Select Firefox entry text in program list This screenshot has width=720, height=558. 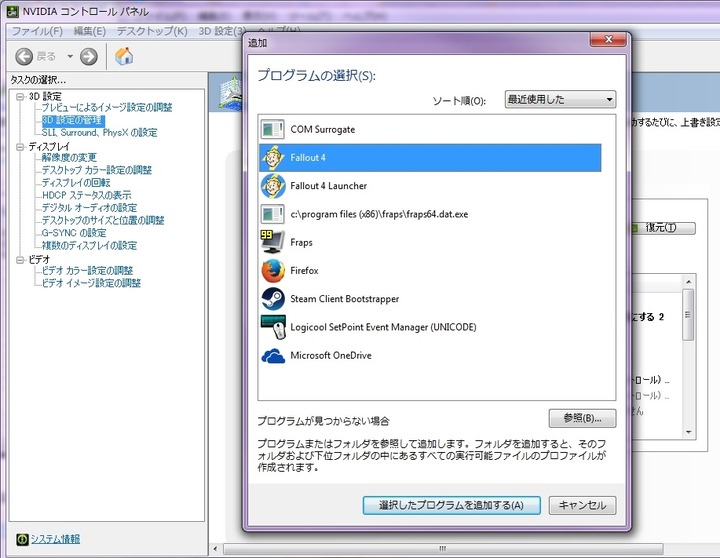click(304, 271)
